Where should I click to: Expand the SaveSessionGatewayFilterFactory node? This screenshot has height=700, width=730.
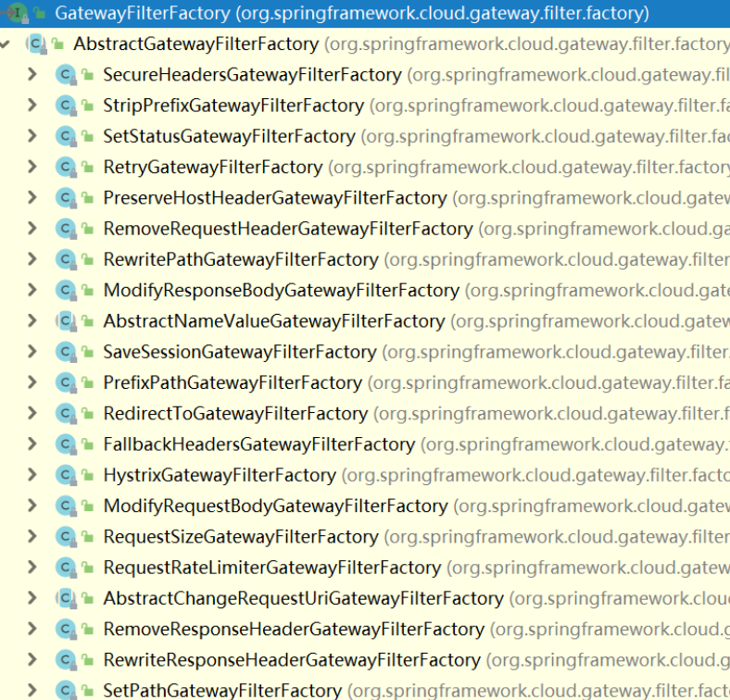click(32, 352)
